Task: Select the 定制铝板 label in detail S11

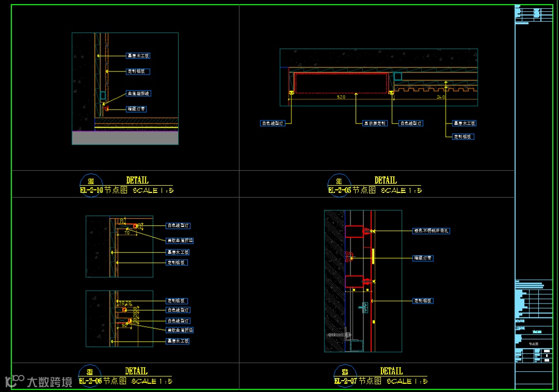Action: [x=463, y=137]
